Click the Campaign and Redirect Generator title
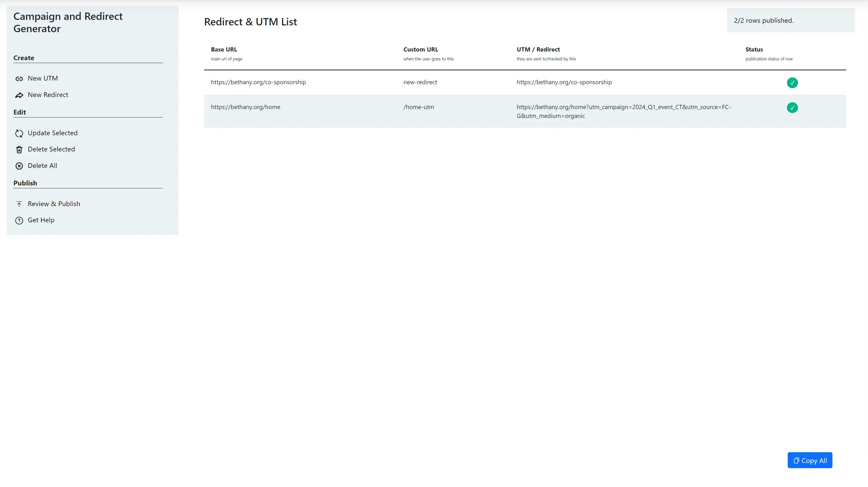Screen dimensions: 868x487 68,22
